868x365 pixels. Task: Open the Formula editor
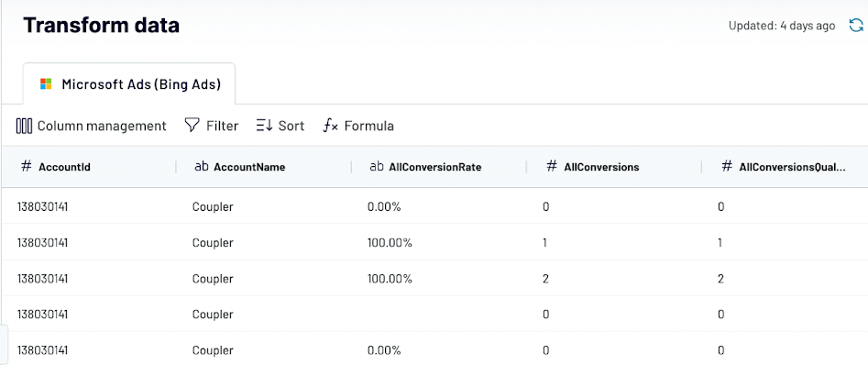[358, 126]
